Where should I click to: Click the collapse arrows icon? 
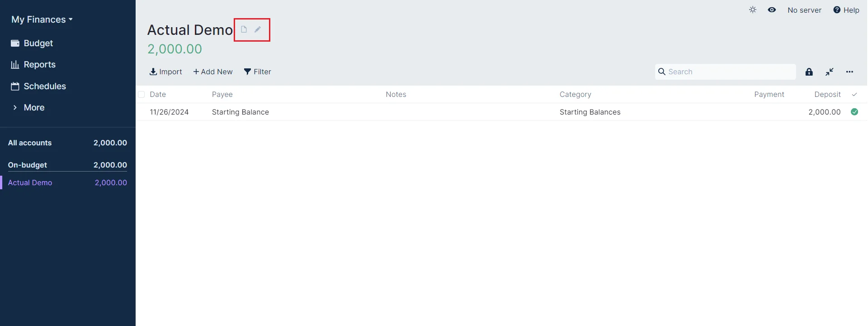click(829, 72)
